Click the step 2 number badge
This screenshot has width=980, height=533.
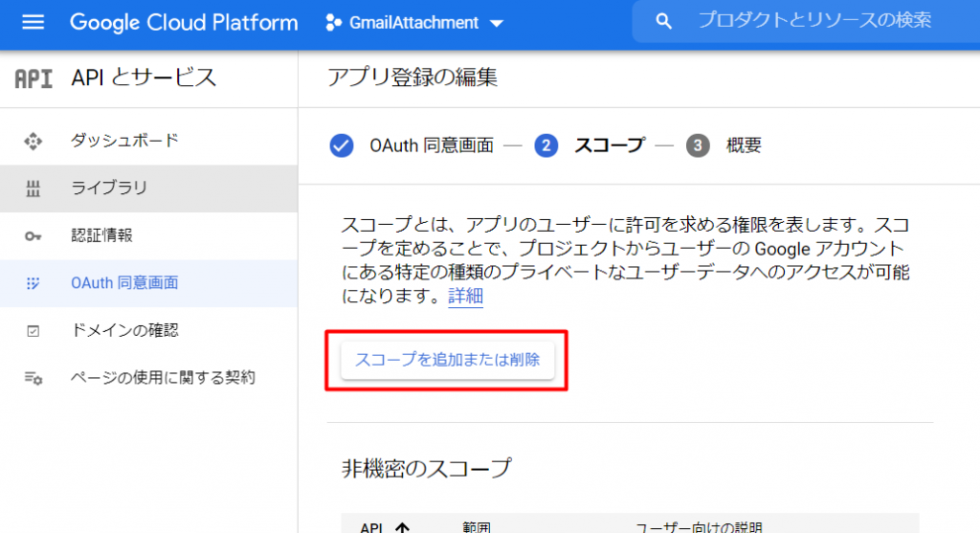[546, 145]
